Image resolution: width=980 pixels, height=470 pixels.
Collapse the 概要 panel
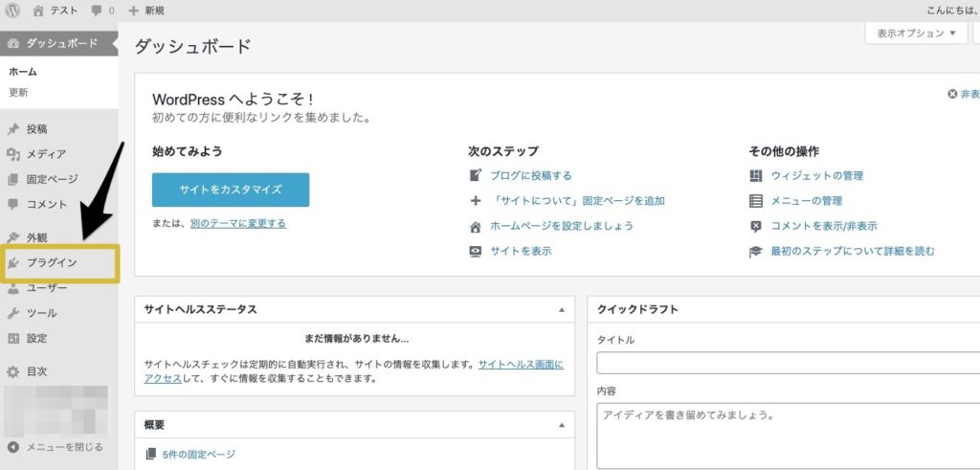tap(561, 425)
